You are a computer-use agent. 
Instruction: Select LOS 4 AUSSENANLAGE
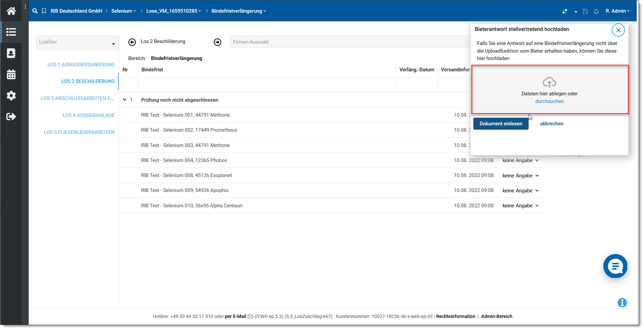pos(89,115)
